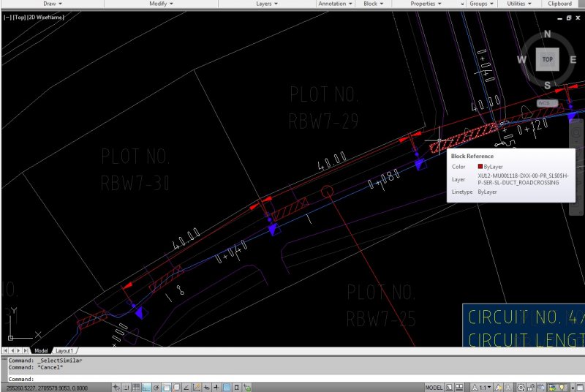
Task: Click the ViewCube W compass direction
Action: 522,60
